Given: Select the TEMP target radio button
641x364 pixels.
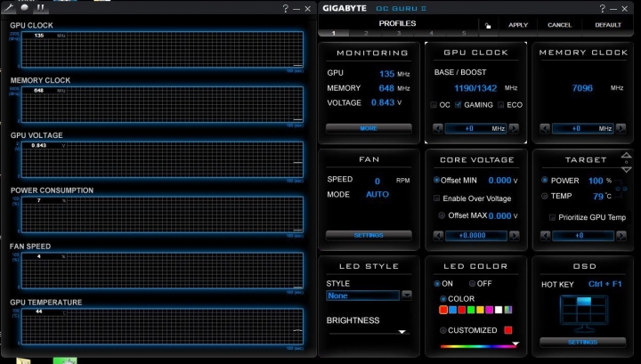Looking at the screenshot, I should tap(545, 196).
